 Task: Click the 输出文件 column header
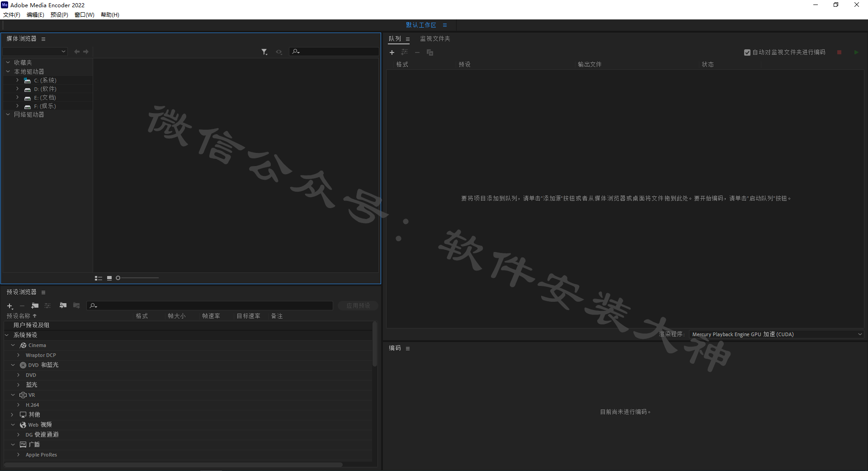point(590,65)
